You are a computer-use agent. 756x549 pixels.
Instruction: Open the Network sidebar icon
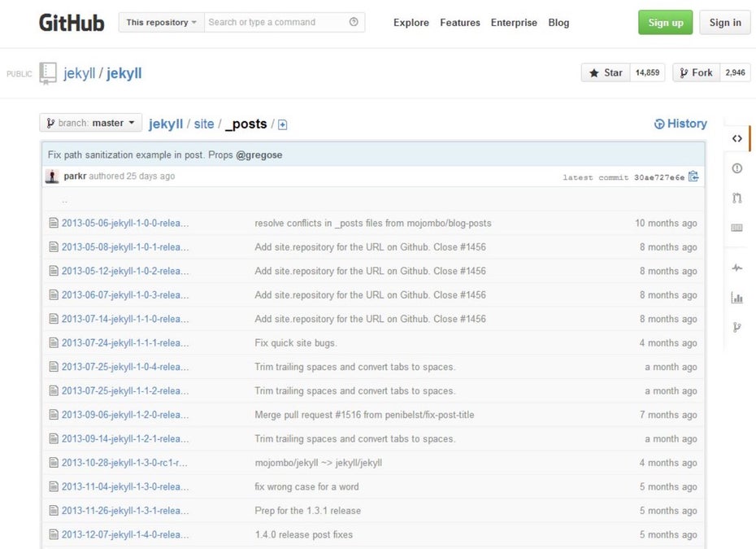[736, 328]
